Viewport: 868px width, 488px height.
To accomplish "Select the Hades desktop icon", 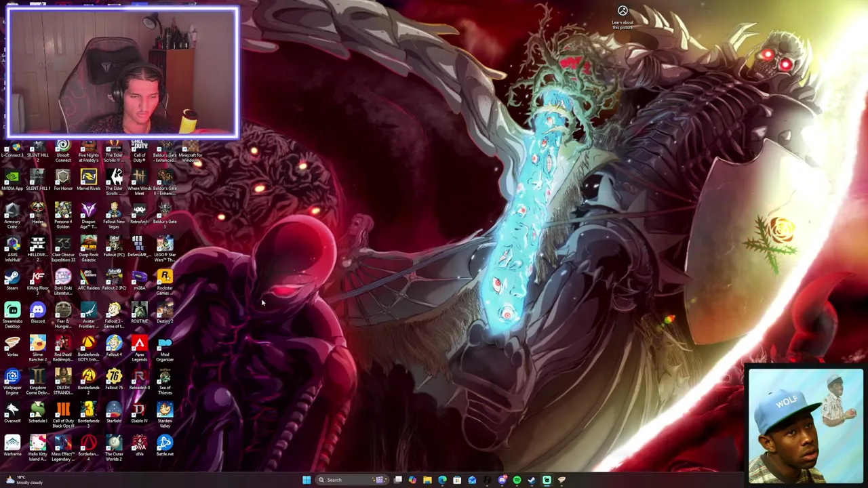I will pos(38,214).
